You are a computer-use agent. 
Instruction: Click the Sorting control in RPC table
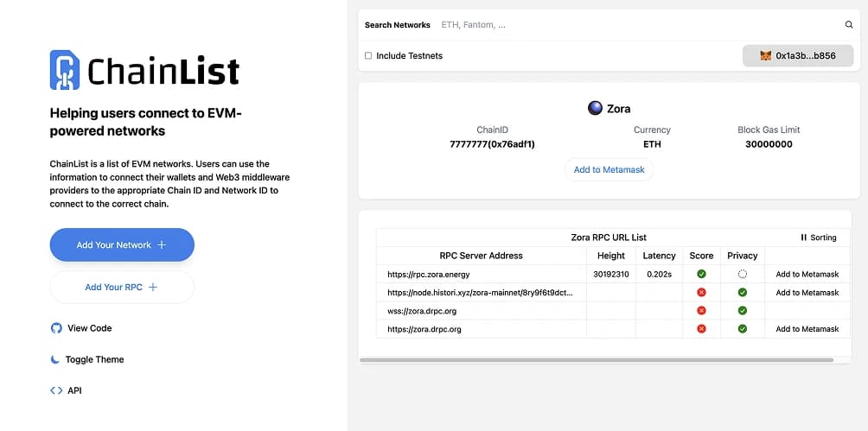[x=818, y=238]
